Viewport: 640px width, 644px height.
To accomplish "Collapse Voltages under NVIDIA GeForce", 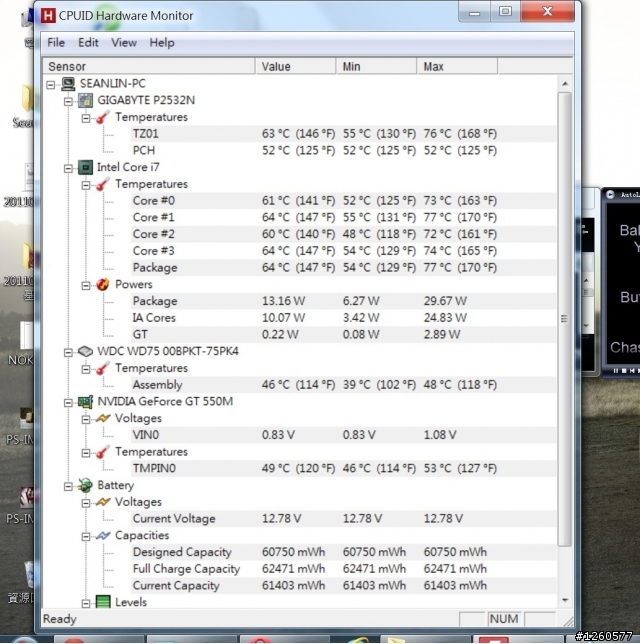I will (x=86, y=419).
